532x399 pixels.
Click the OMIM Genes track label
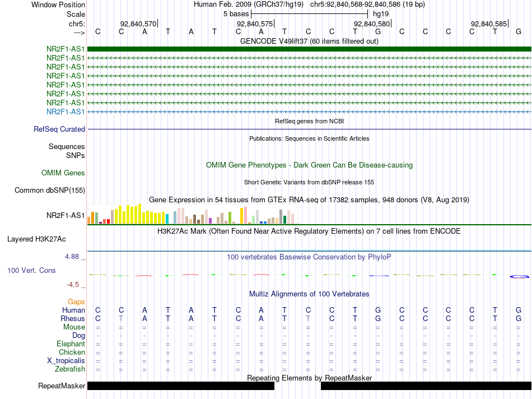point(63,173)
